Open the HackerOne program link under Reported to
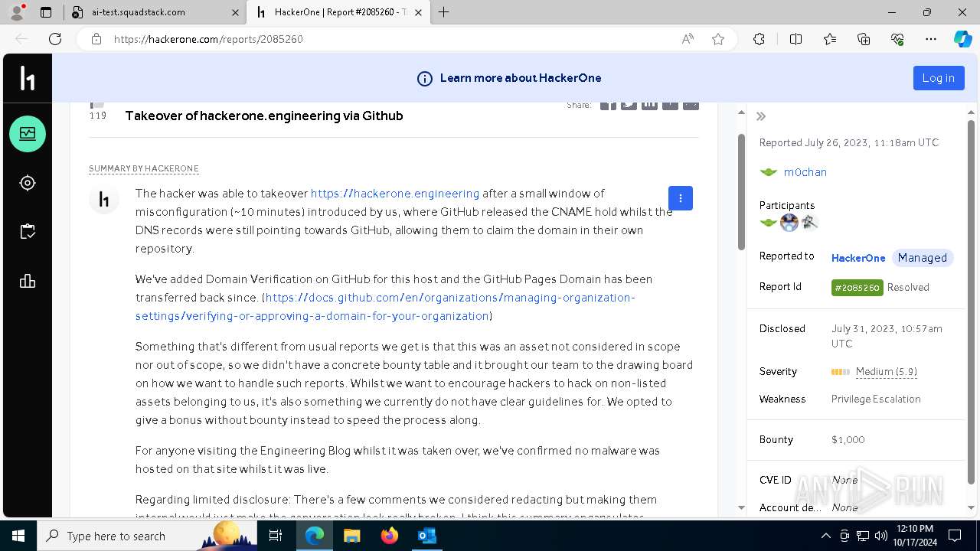 pos(858,258)
